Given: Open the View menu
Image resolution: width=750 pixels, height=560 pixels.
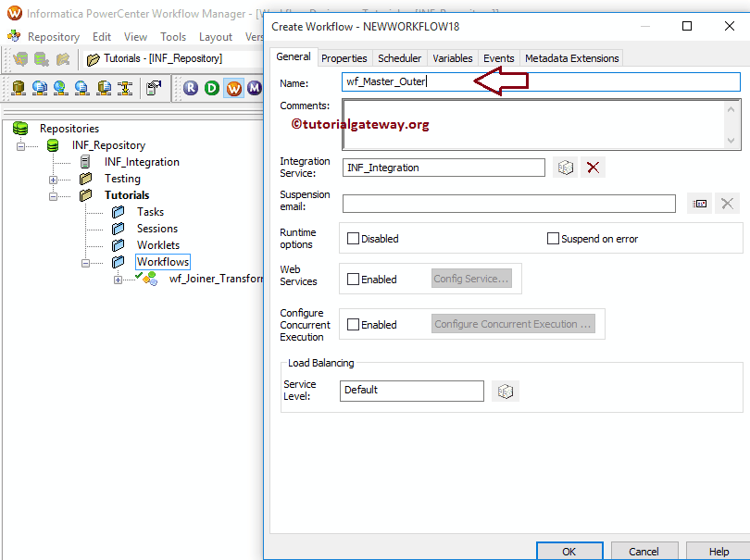Looking at the screenshot, I should tap(135, 37).
